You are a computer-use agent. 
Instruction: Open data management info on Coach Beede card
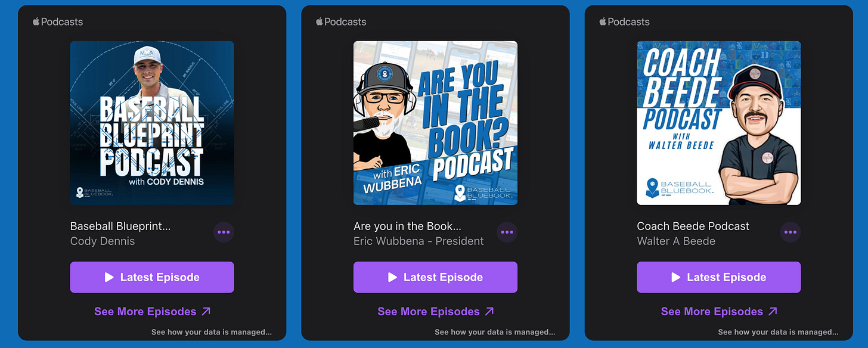(778, 332)
